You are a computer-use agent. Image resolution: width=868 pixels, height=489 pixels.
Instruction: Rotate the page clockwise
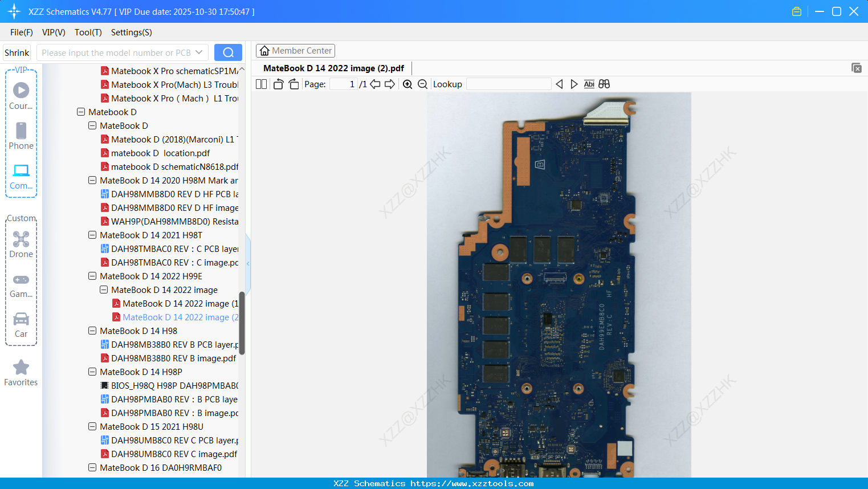294,84
